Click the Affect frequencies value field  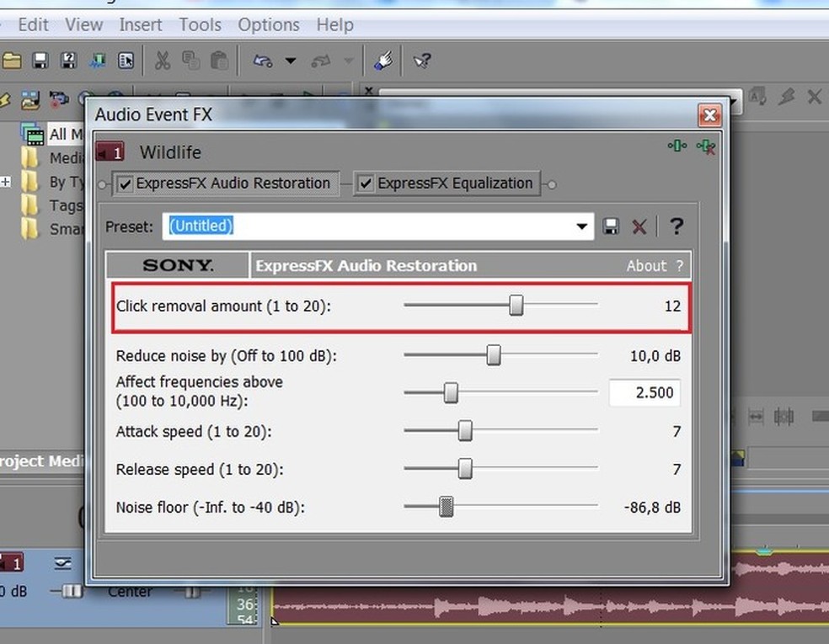(644, 393)
